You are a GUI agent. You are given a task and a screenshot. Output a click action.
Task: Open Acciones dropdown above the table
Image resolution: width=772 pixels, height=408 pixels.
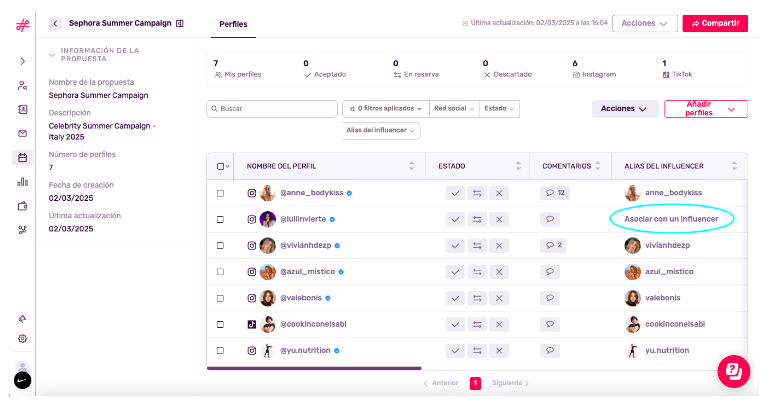(x=625, y=109)
